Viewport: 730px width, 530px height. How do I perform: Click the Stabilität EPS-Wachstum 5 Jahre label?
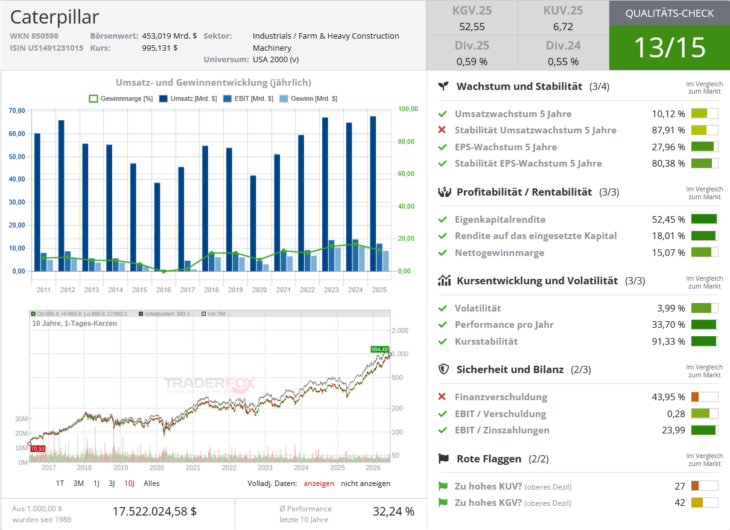coord(528,163)
